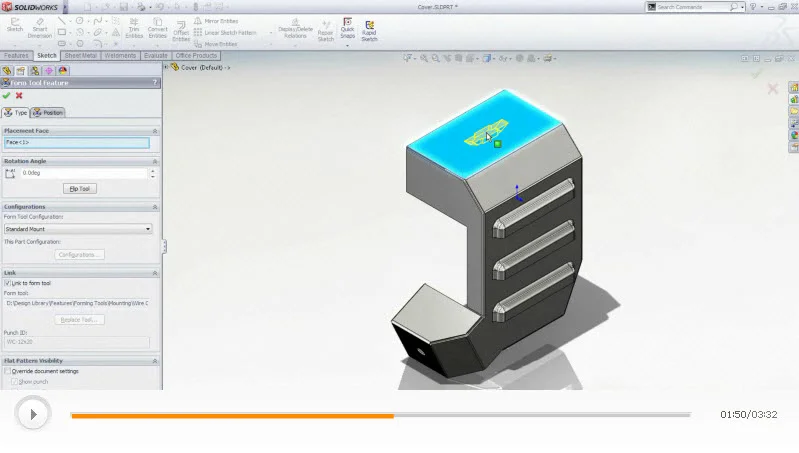Click the red X confirmation corner icon

(773, 89)
